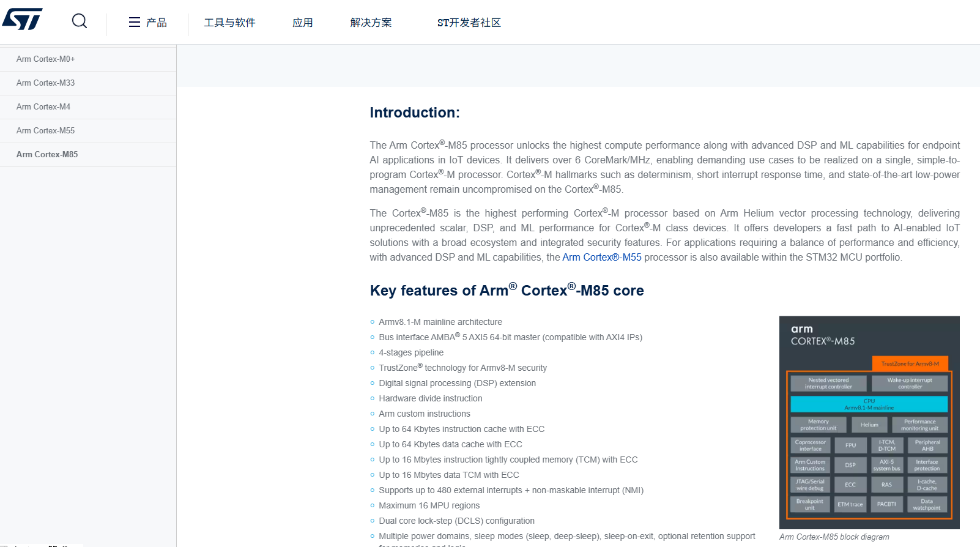The width and height of the screenshot is (980, 547).
Task: Click the Key features of Arm Cortex-M85 heading
Action: pos(507,290)
